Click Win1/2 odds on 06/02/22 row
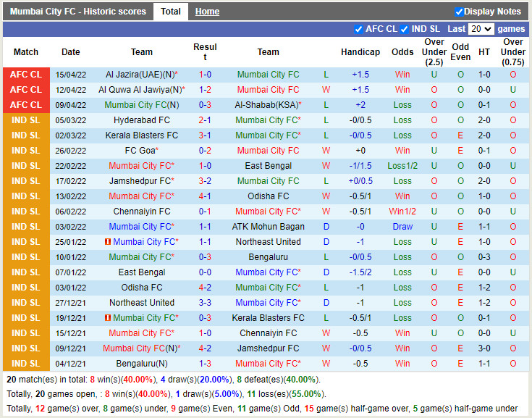This screenshot has height=418, width=532. (x=402, y=212)
